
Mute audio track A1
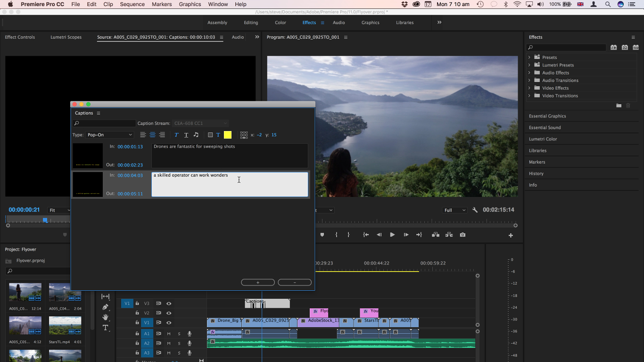point(169,334)
